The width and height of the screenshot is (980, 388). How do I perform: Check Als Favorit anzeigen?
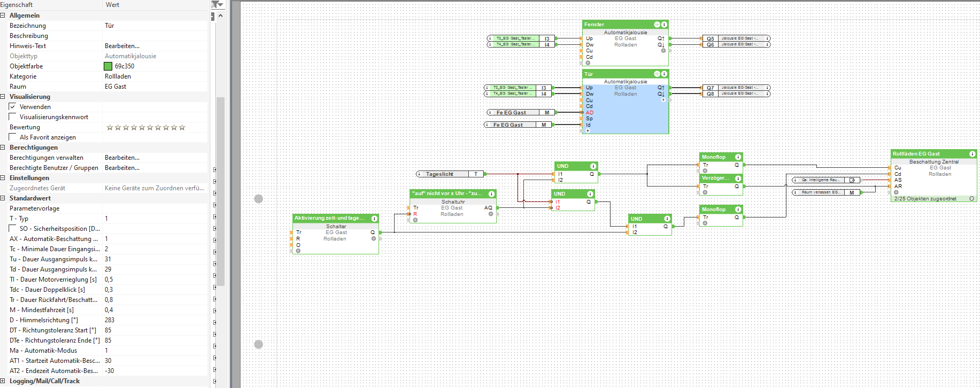point(13,137)
